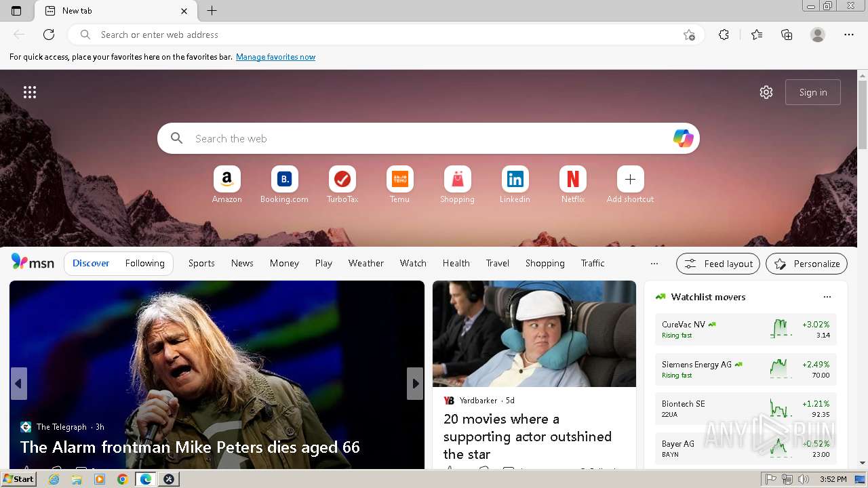Click the add to favorites star icon
868x488 pixels.
689,35
